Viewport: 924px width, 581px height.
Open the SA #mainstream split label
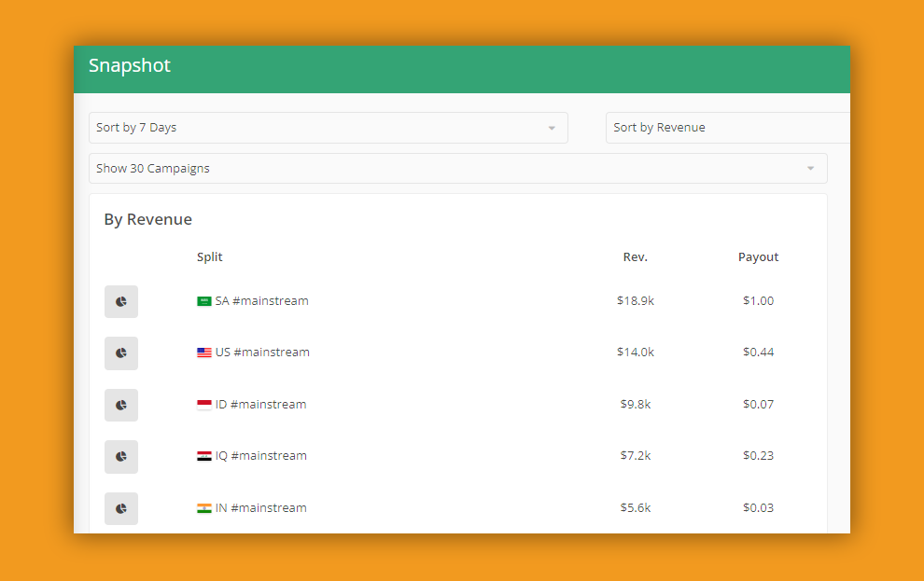coord(261,301)
